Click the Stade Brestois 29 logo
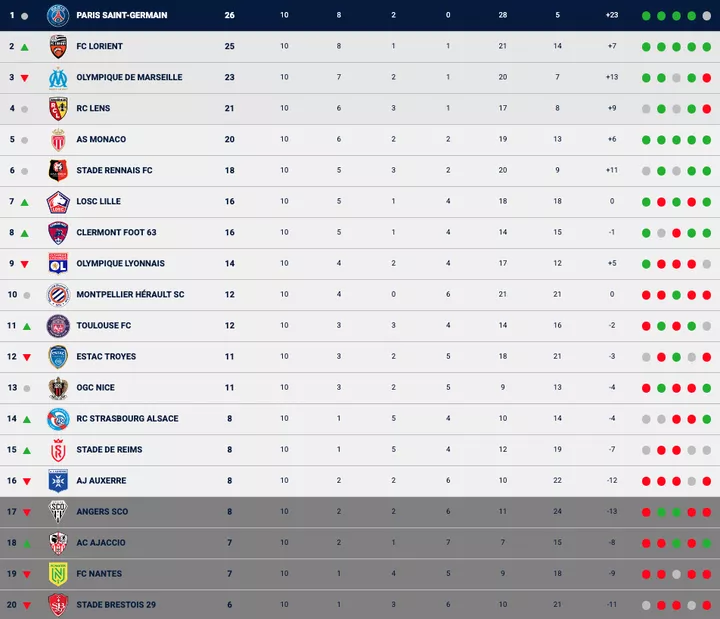 pos(57,604)
